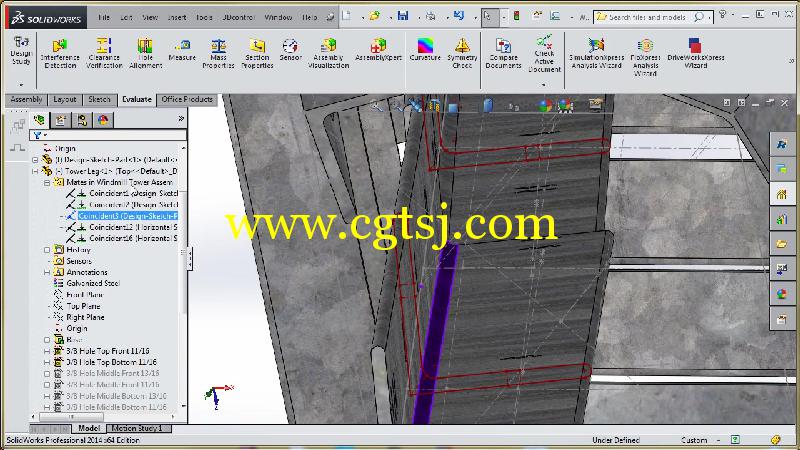The image size is (800, 450).
Task: Click the Rebuild traffic light icon
Action: 516,16
